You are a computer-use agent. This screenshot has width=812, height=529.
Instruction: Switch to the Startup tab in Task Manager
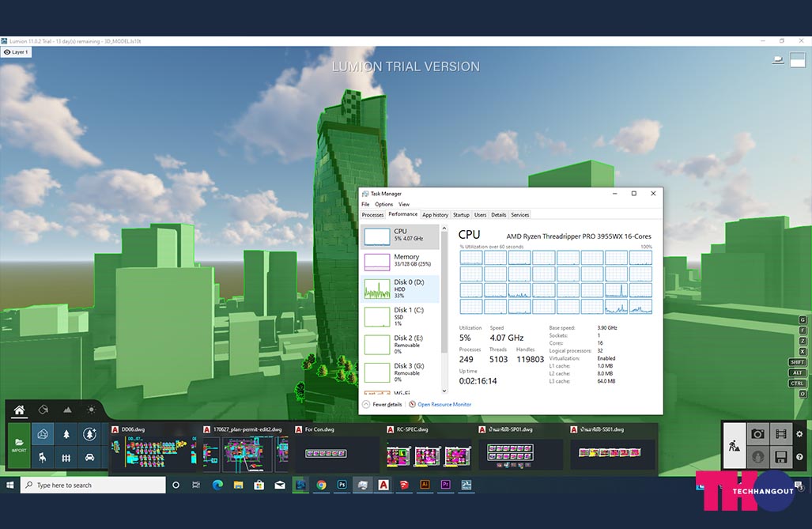tap(461, 214)
